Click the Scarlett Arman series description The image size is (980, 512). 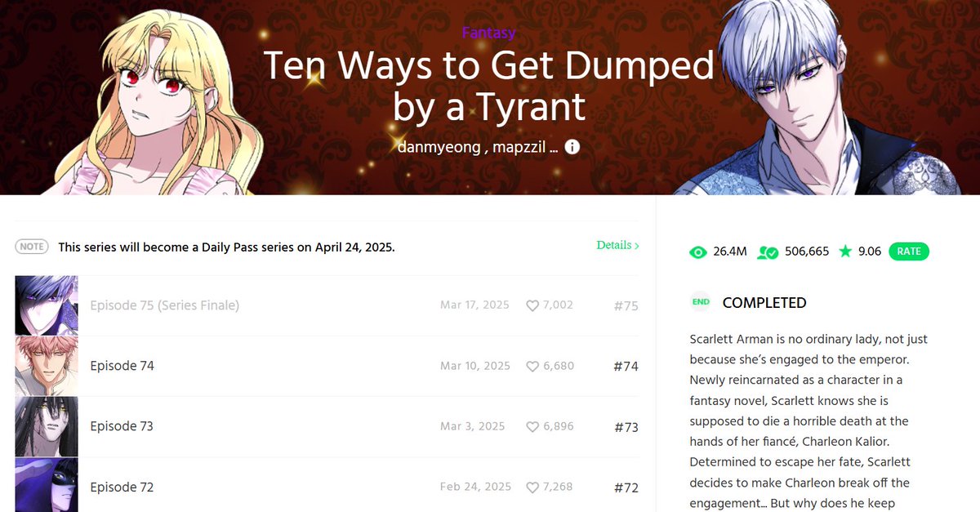click(810, 421)
